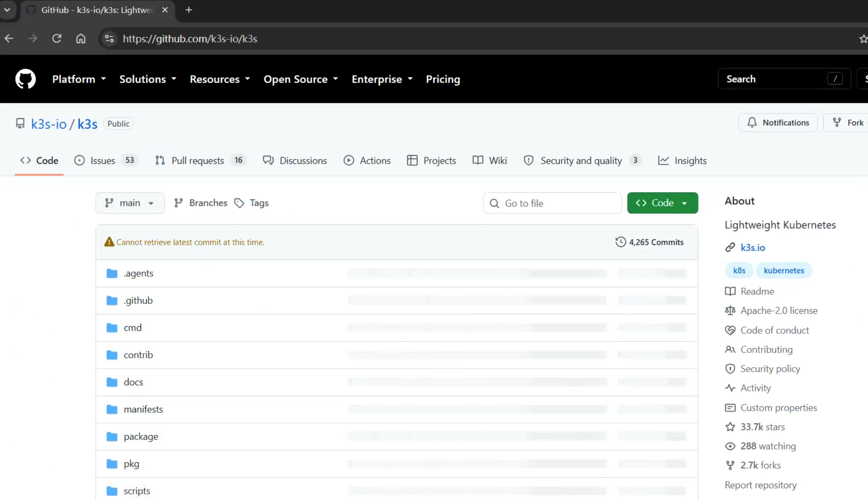Visit the k3s.io website link
Image resolution: width=868 pixels, height=500 pixels.
coord(753,248)
